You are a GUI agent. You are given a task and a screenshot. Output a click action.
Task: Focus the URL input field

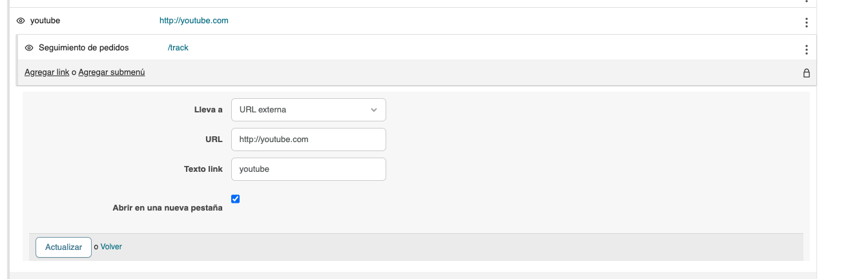click(308, 139)
